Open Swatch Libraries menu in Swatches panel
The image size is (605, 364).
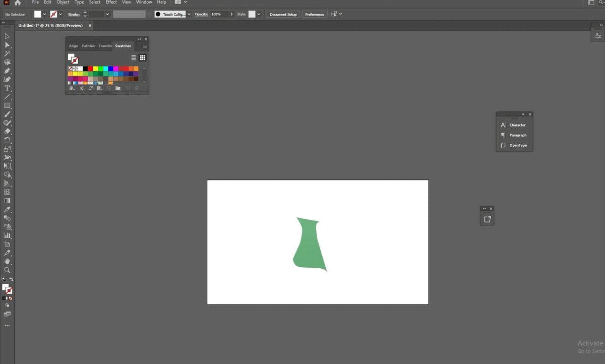72,88
